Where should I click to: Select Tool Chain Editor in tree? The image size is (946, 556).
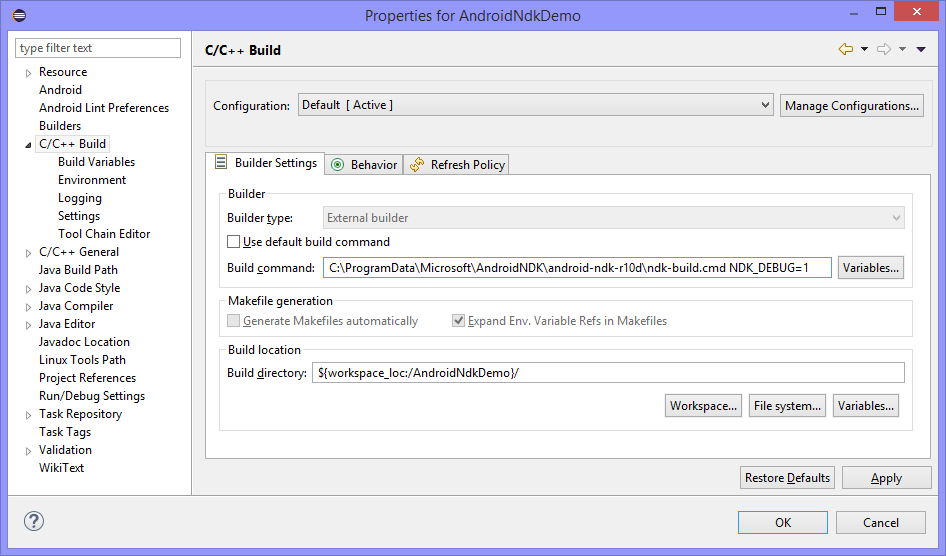(x=104, y=234)
